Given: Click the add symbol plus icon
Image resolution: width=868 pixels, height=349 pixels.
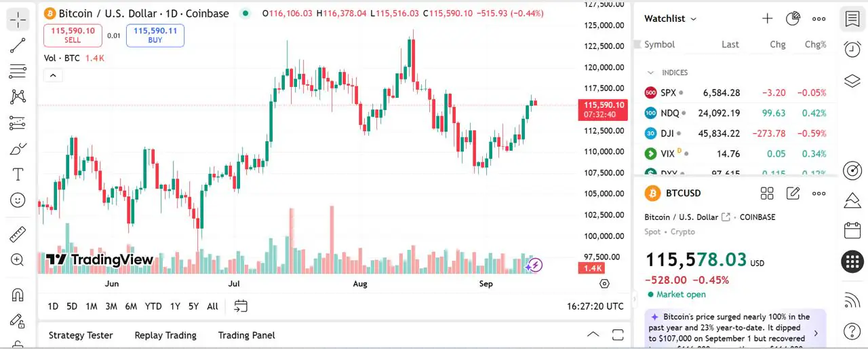Looking at the screenshot, I should coord(767,19).
